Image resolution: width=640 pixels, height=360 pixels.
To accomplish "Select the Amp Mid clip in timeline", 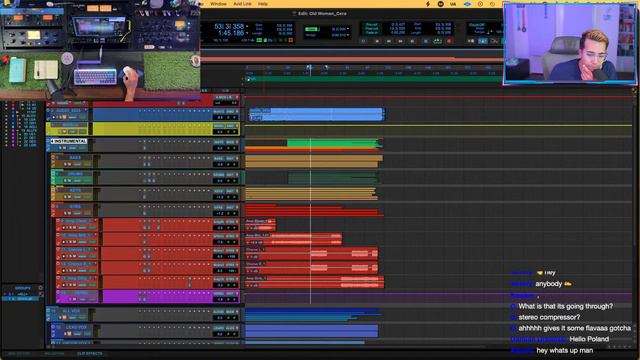I will tap(293, 239).
